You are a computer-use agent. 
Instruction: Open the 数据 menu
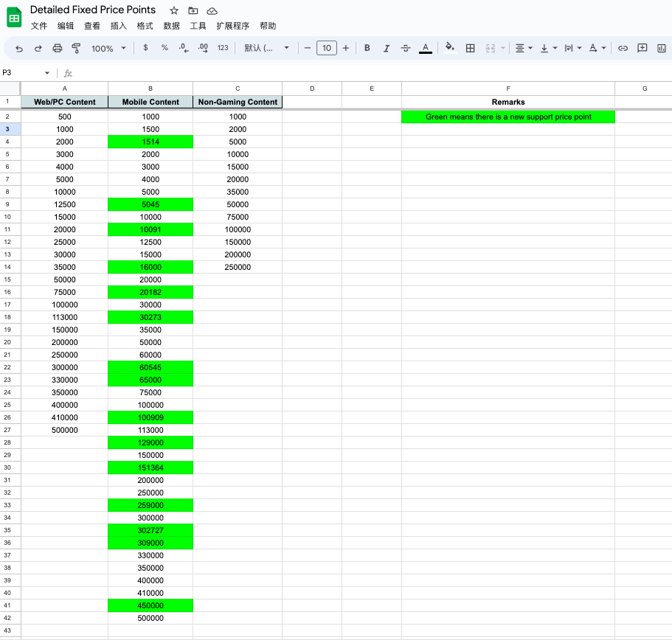[x=171, y=26]
